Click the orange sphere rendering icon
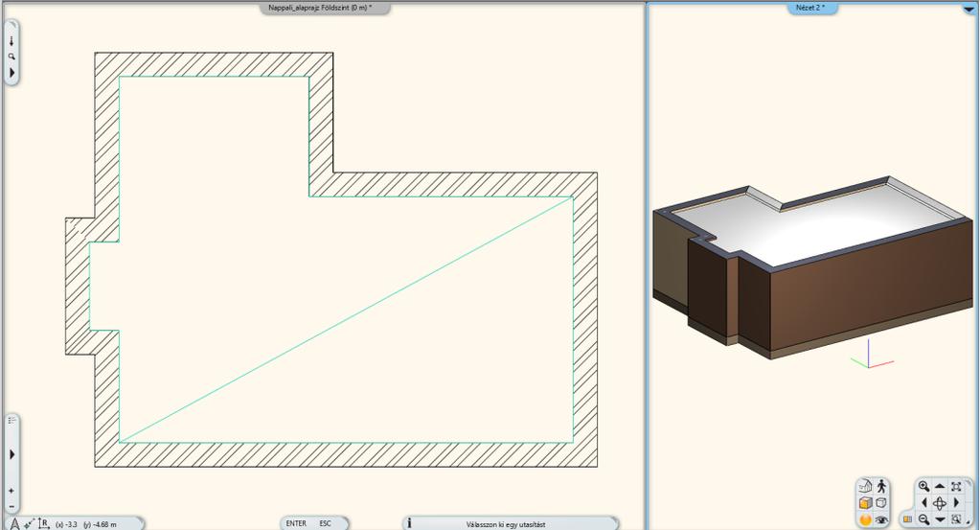 coord(865,519)
